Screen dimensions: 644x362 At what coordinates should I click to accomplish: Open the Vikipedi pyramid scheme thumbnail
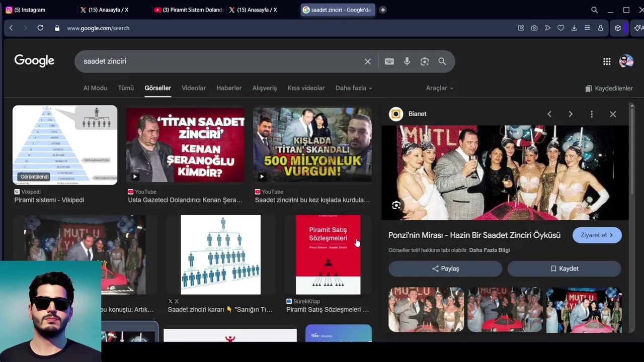(x=65, y=145)
